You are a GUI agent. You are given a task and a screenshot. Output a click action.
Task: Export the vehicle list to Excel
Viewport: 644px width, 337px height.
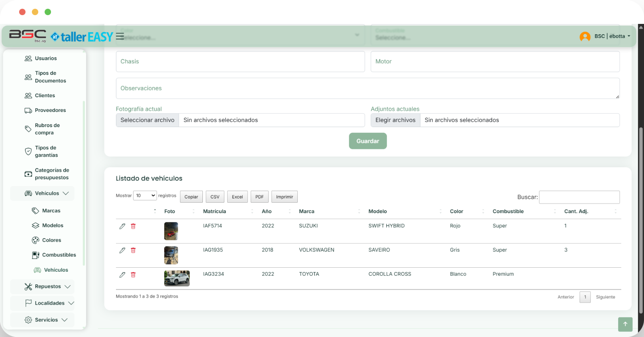[237, 197]
